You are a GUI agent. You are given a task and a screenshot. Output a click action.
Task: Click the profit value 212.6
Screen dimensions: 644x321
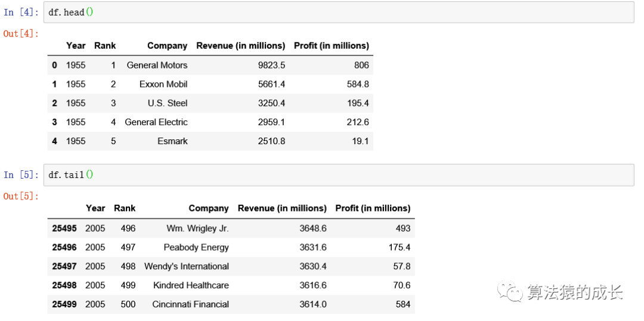click(x=358, y=121)
